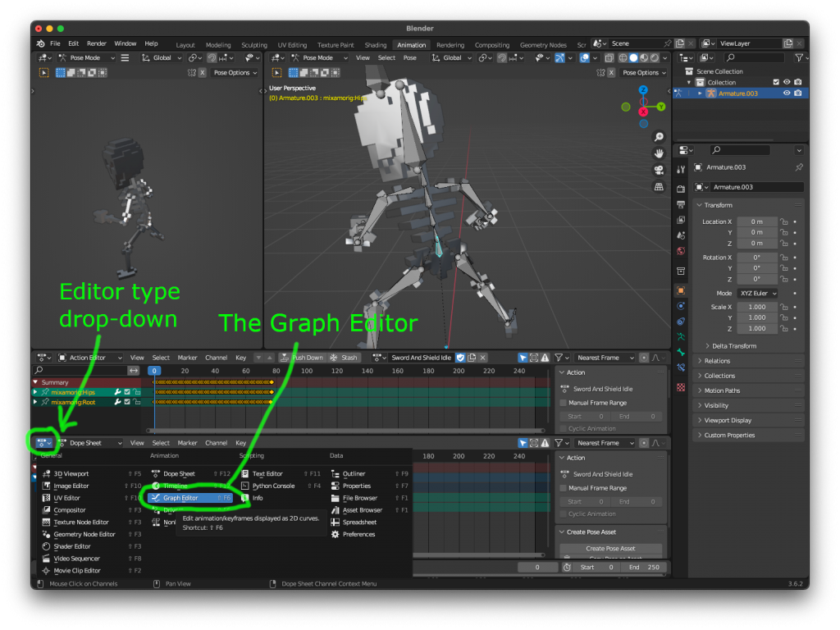
Task: Switch to the Modeling workspace tab
Action: pos(217,45)
